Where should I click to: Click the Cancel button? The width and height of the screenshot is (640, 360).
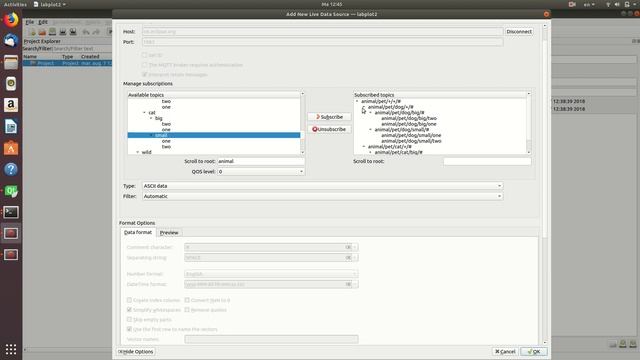coord(505,351)
